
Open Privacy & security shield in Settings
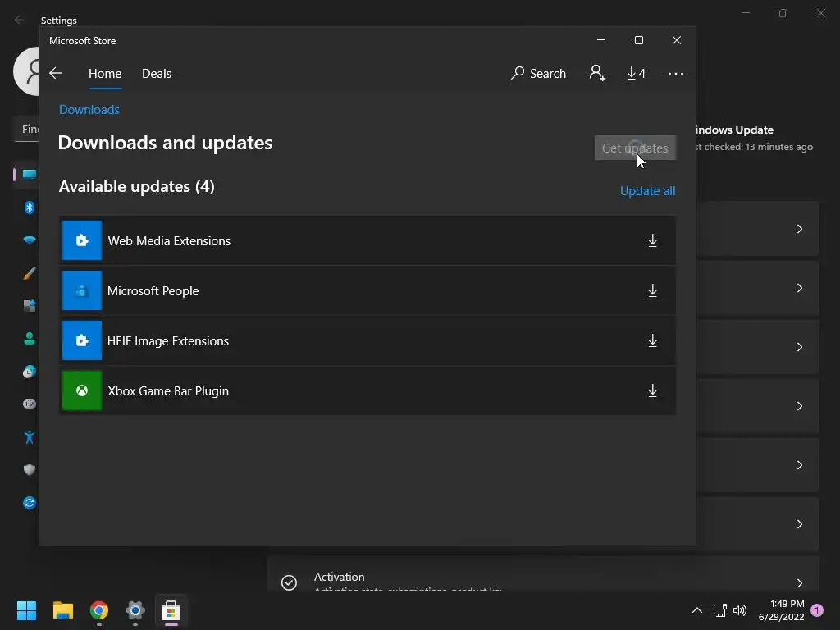[x=30, y=470]
